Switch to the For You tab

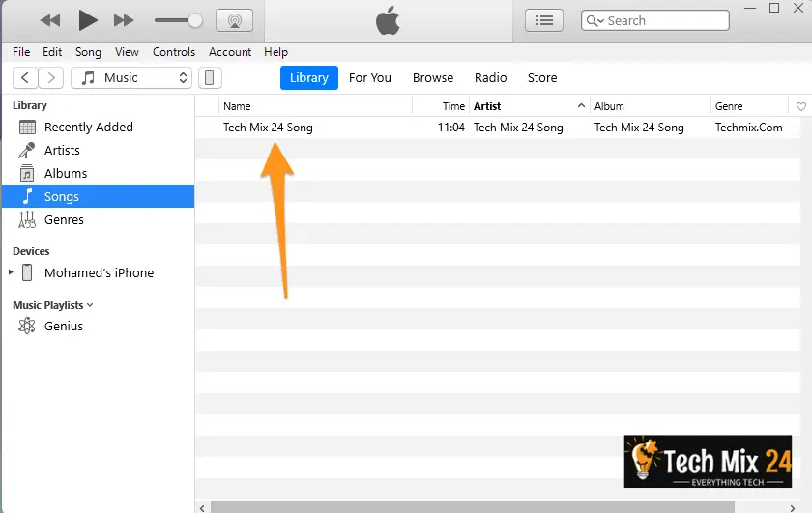pos(369,77)
